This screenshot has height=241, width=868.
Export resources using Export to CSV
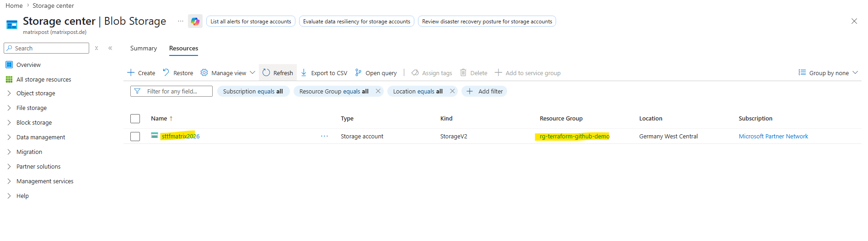324,73
